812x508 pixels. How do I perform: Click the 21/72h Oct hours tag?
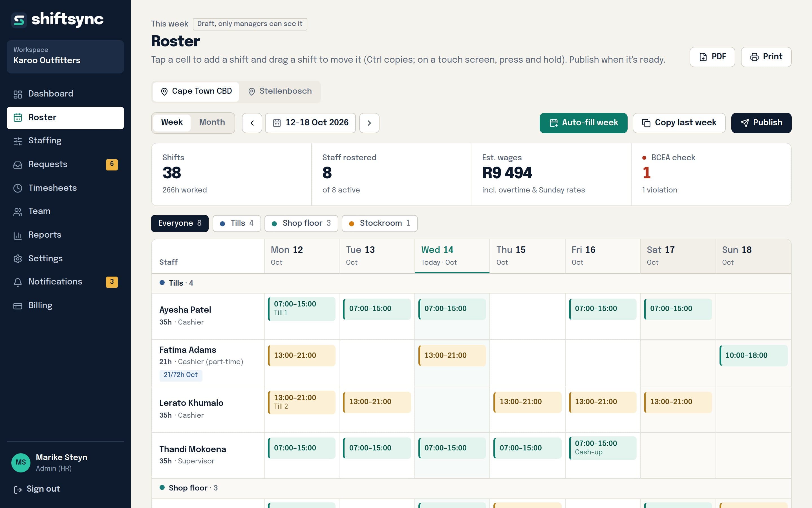[181, 375]
